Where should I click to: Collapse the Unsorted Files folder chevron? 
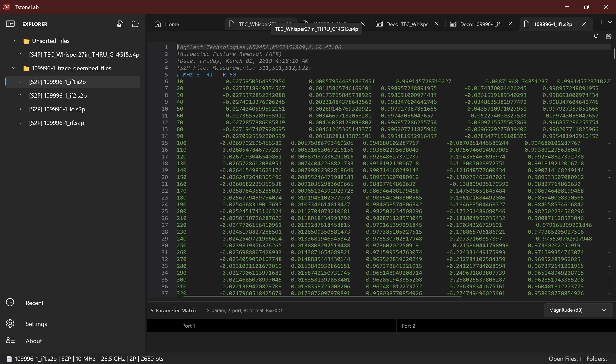14,41
